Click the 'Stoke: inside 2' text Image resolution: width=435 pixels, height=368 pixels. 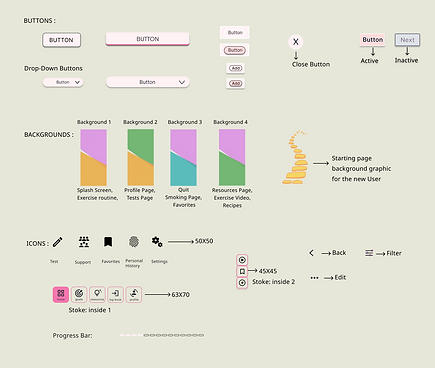(274, 282)
